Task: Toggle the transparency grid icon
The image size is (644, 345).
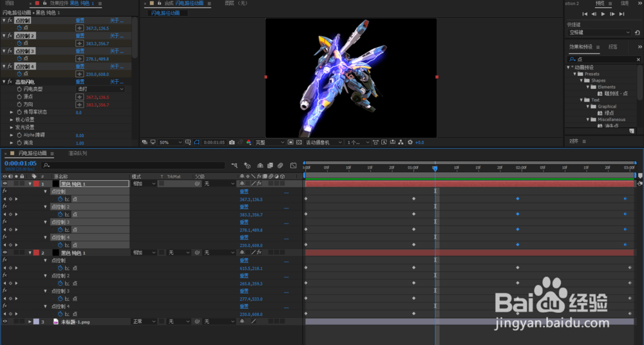Action: tap(298, 142)
